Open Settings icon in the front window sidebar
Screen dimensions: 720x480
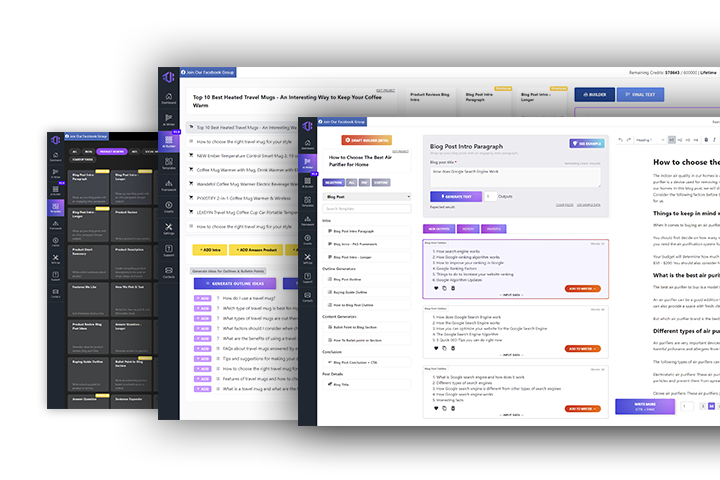(308, 259)
